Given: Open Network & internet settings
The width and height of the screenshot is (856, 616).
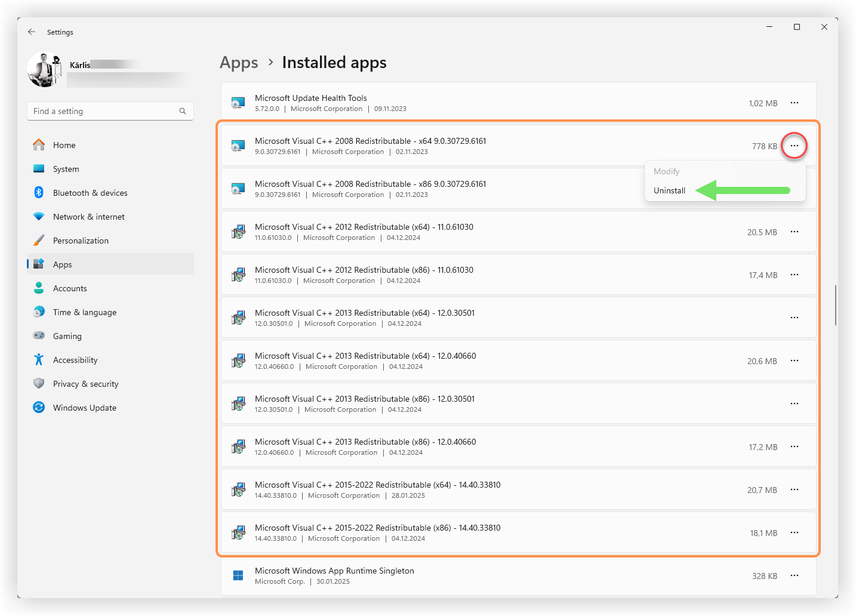Looking at the screenshot, I should 110,217.
